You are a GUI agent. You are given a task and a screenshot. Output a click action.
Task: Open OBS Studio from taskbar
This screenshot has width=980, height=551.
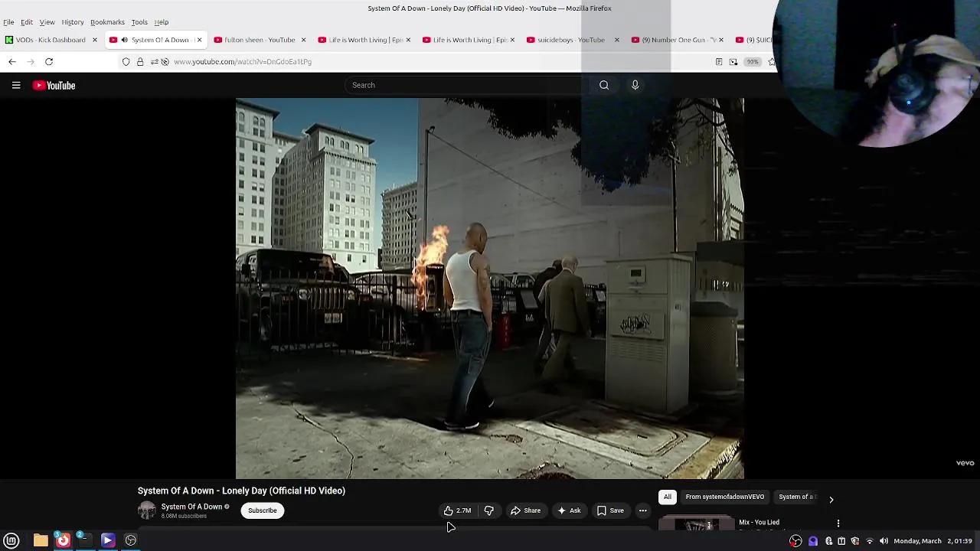(x=131, y=540)
